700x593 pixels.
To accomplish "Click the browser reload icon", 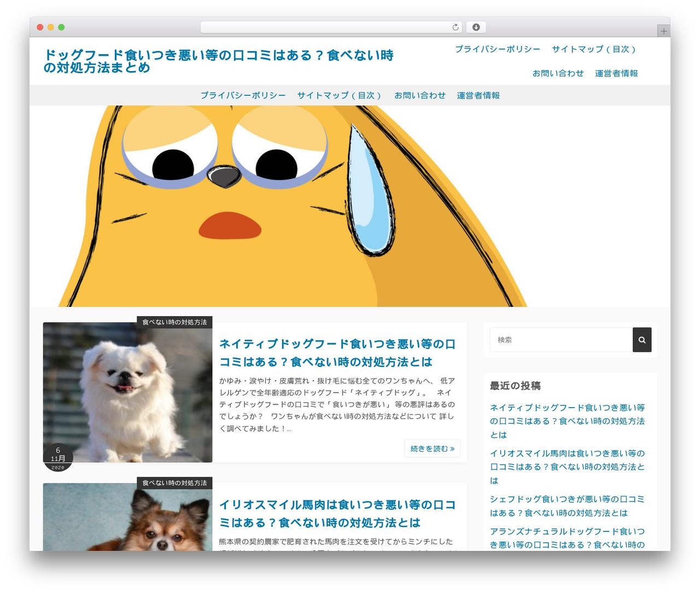I will (455, 27).
